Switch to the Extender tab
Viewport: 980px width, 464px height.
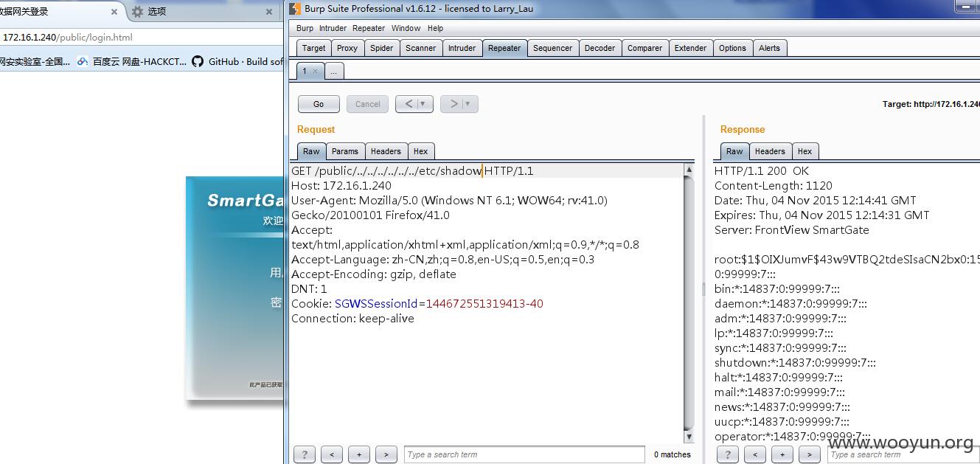(x=691, y=48)
